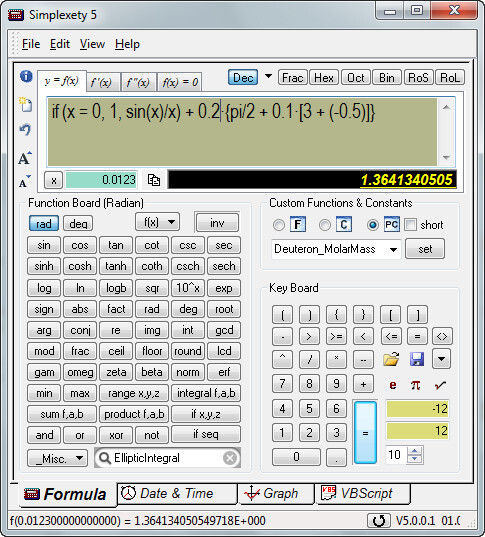Save with blue floppy disk icon
The image size is (485, 537).
pyautogui.click(x=416, y=359)
